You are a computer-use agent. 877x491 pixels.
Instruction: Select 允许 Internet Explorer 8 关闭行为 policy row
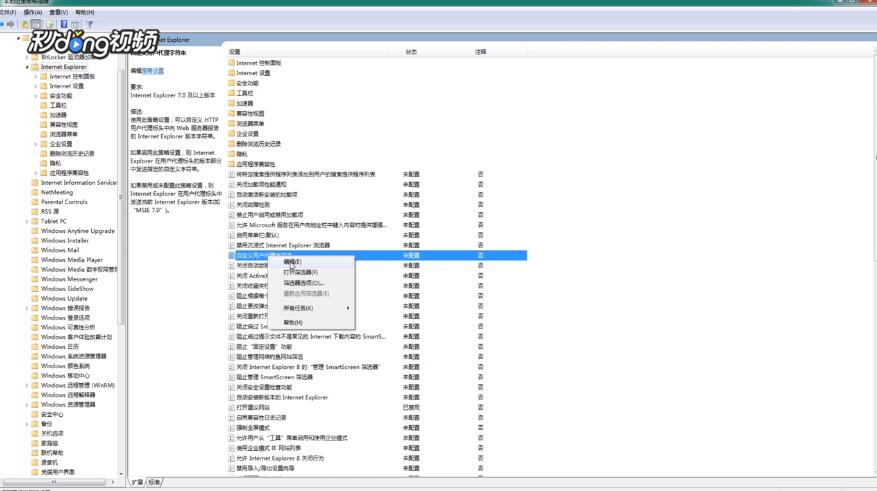point(377,458)
